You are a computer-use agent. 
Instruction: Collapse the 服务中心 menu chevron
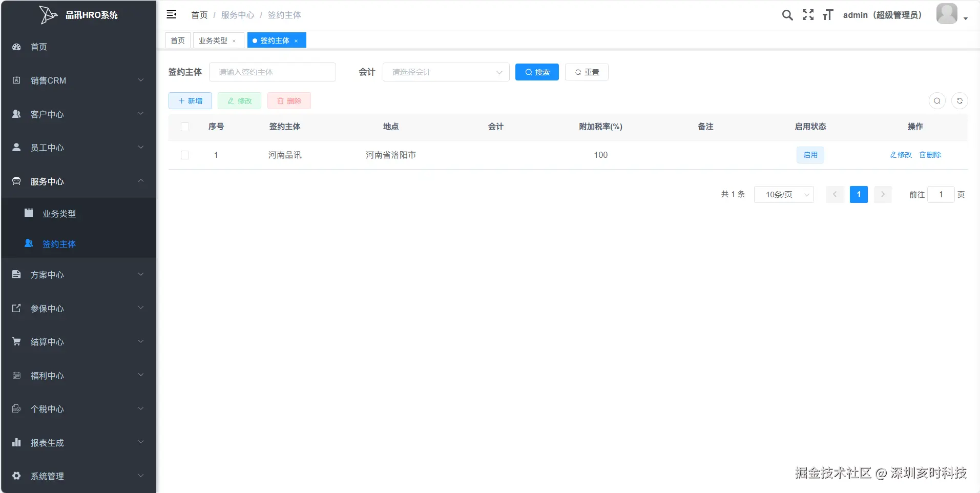[141, 181]
